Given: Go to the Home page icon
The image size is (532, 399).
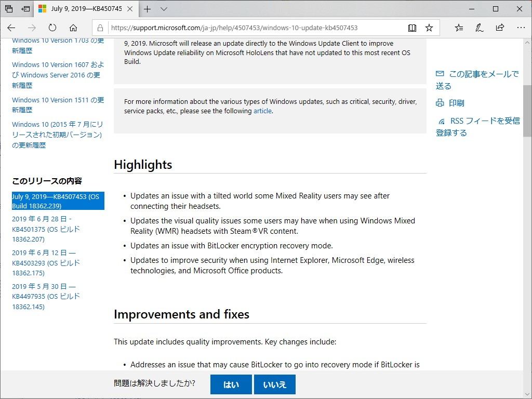Looking at the screenshot, I should (x=73, y=28).
